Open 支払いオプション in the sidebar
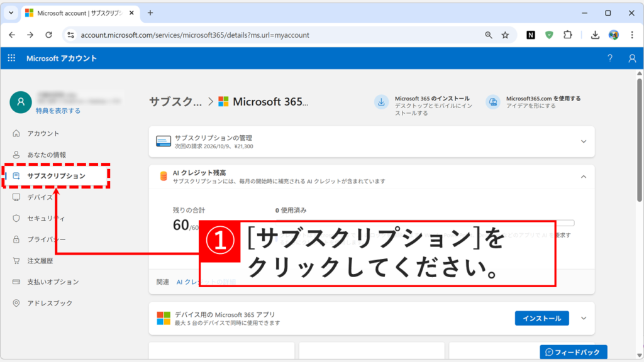This screenshot has width=644, height=362. [x=53, y=282]
